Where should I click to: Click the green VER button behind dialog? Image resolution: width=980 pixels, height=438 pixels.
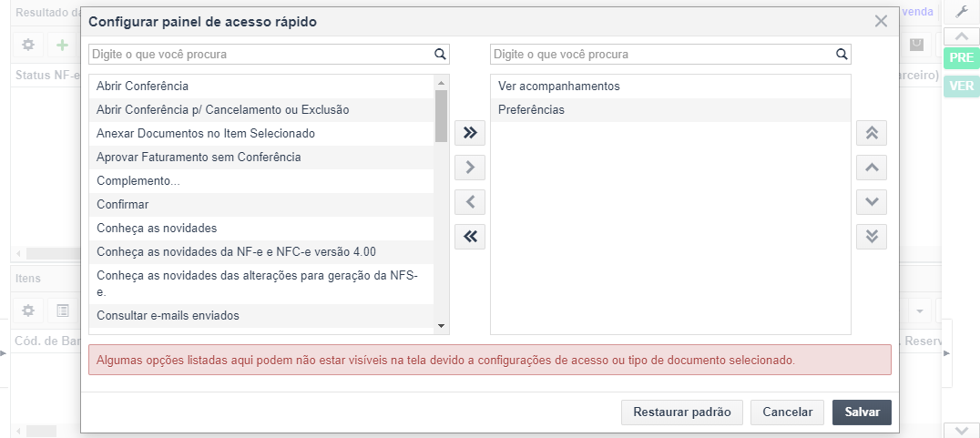[961, 87]
